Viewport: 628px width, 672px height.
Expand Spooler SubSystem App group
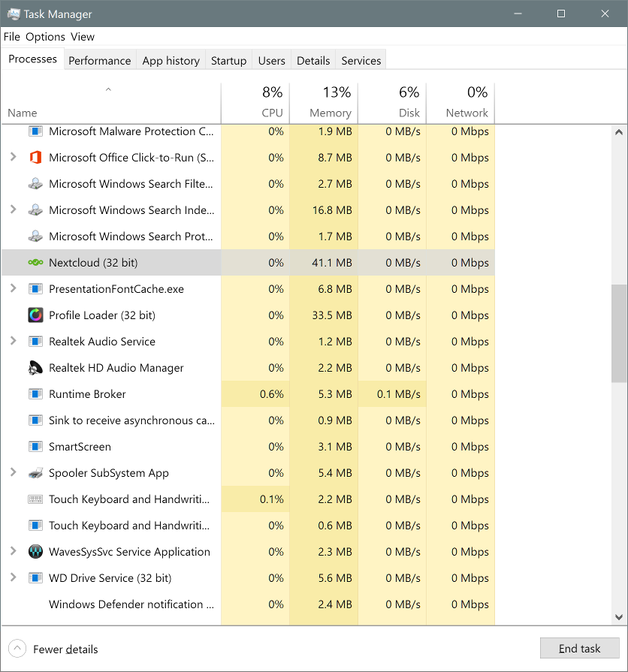point(14,472)
